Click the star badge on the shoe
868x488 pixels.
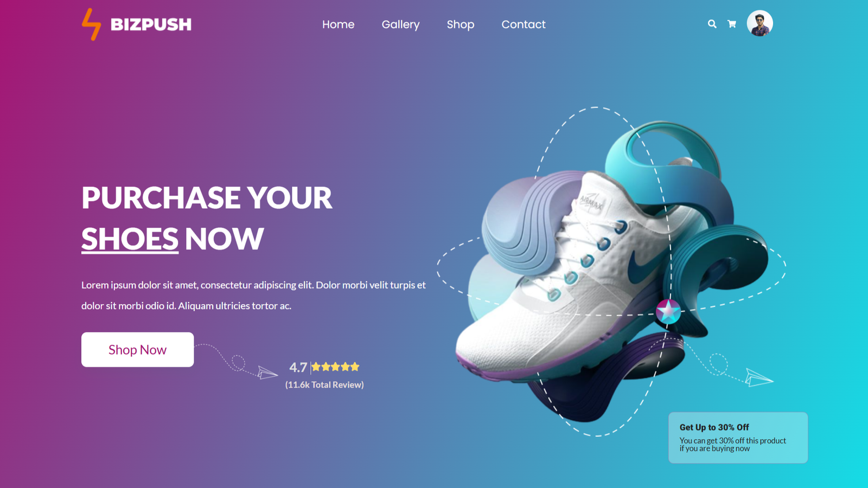pos(668,311)
